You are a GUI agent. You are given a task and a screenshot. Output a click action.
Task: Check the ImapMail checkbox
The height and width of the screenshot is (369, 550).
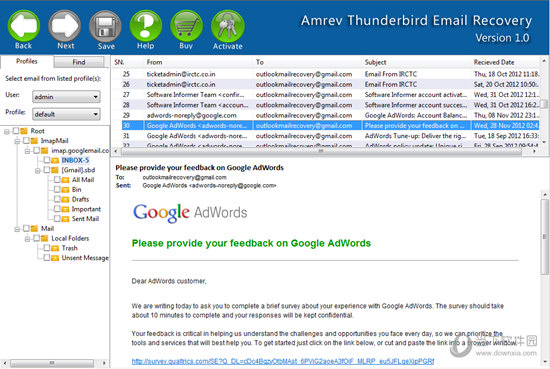coord(26,141)
